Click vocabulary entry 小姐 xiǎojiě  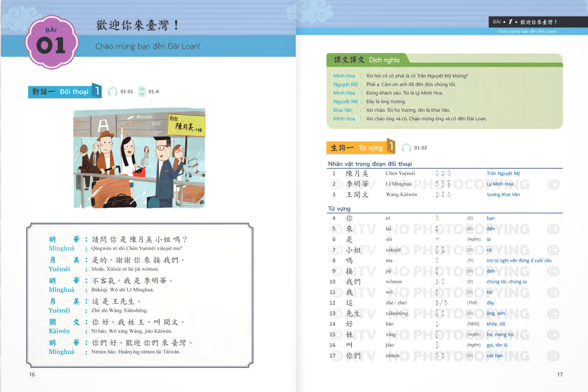click(x=353, y=250)
